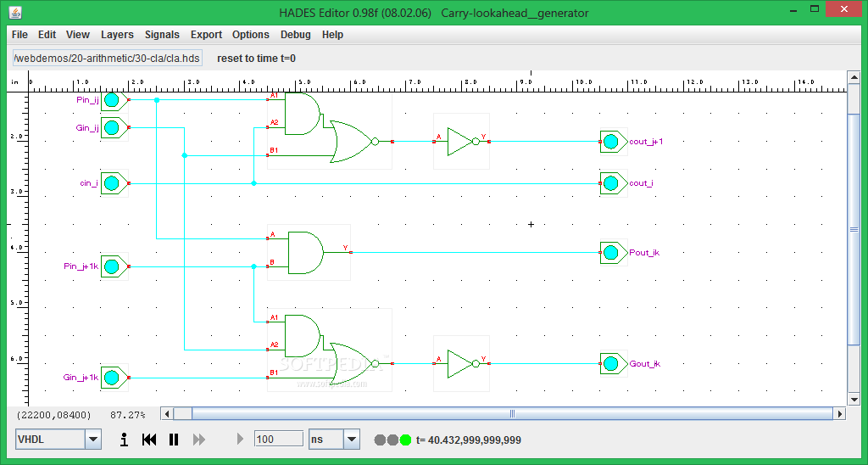Click the vertical scrollbar down arrow
868x465 pixels.
pyautogui.click(x=854, y=399)
